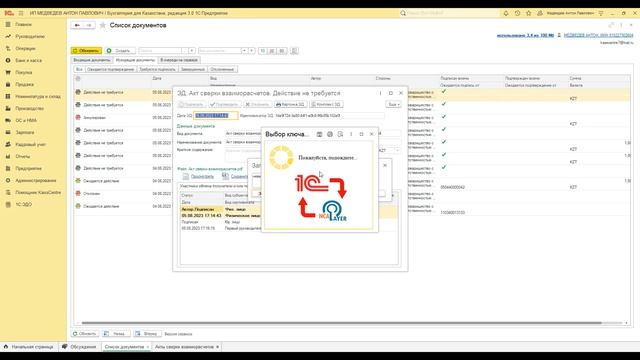640x360 pixels.
Task: Open the Продажа sidebar section
Action: pos(24,84)
